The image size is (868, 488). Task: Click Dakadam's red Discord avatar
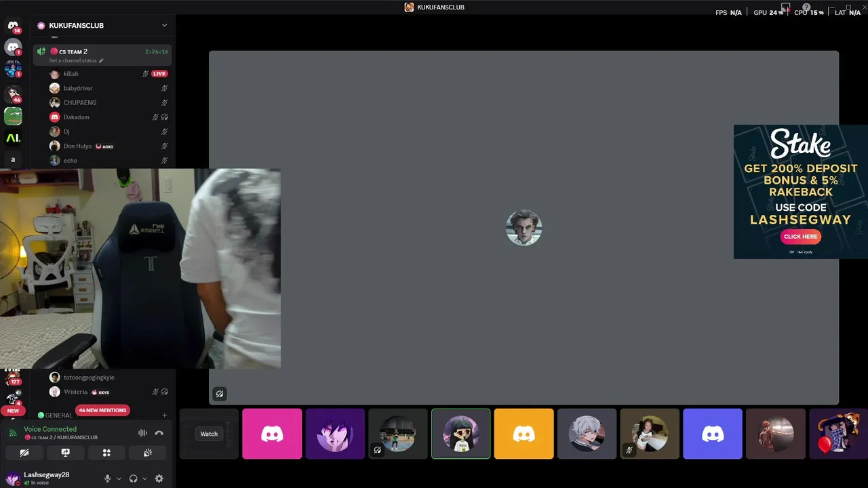55,117
